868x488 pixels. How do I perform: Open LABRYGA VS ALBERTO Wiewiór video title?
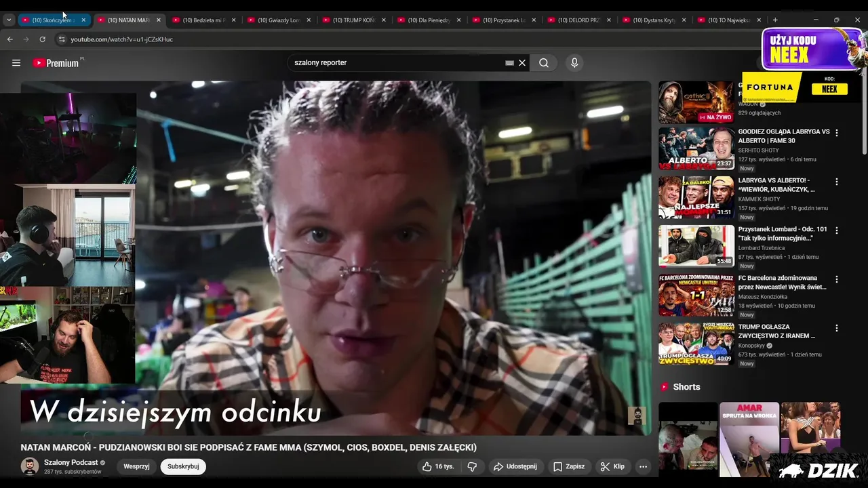[x=777, y=184]
